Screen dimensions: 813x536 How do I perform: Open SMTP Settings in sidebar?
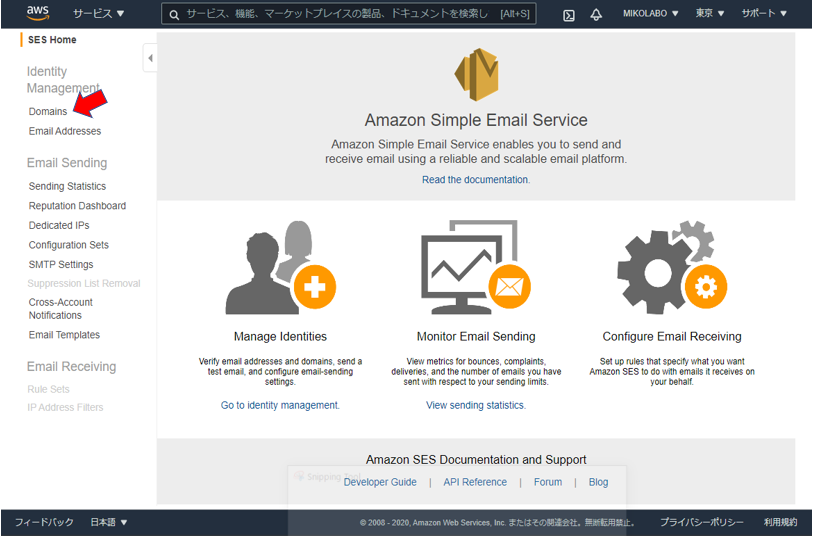[x=61, y=264]
